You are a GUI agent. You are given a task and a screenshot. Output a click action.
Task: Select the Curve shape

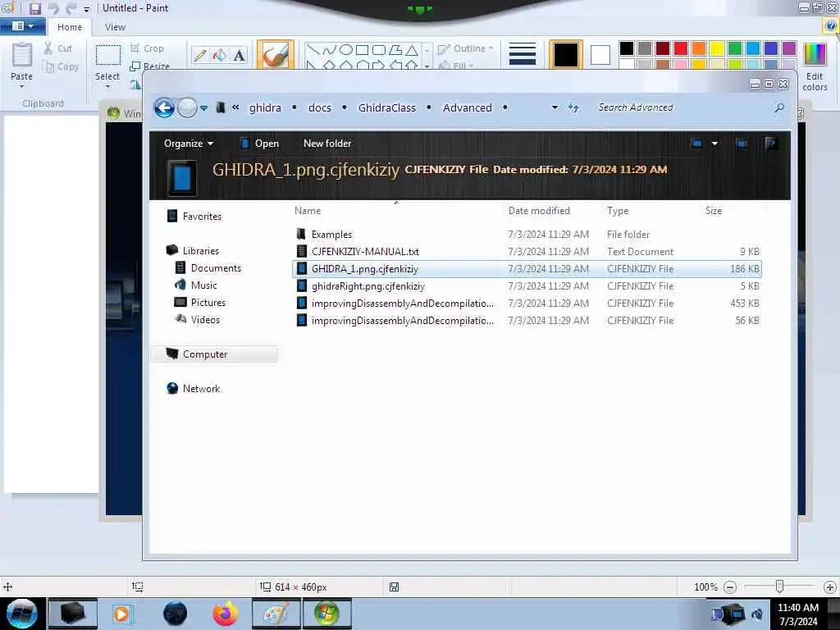[330, 50]
